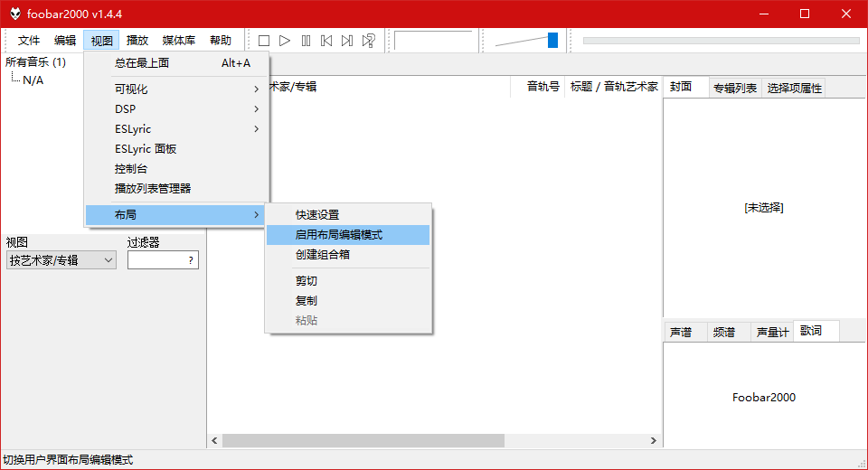This screenshot has width=868, height=470.
Task: Click the Pause button
Action: click(306, 41)
